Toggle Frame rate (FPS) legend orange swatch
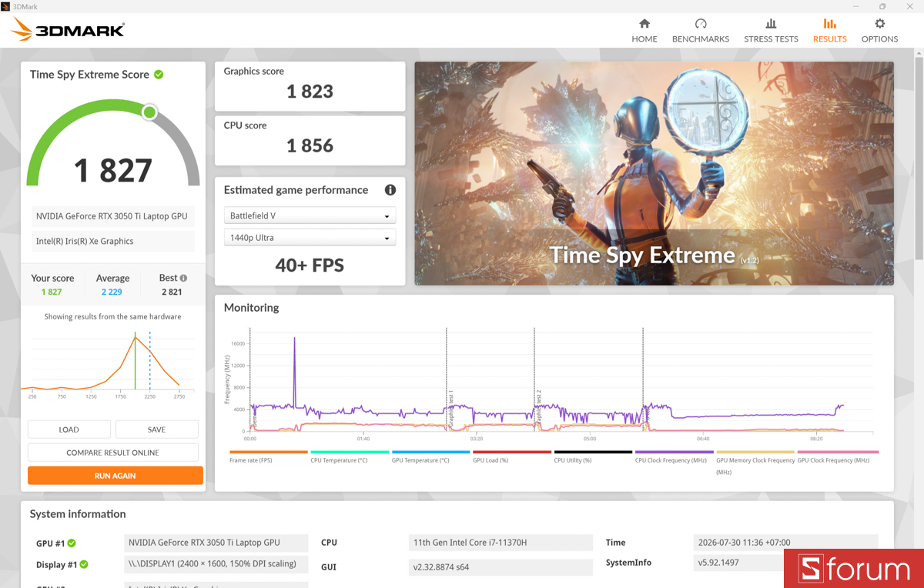 coord(268,453)
